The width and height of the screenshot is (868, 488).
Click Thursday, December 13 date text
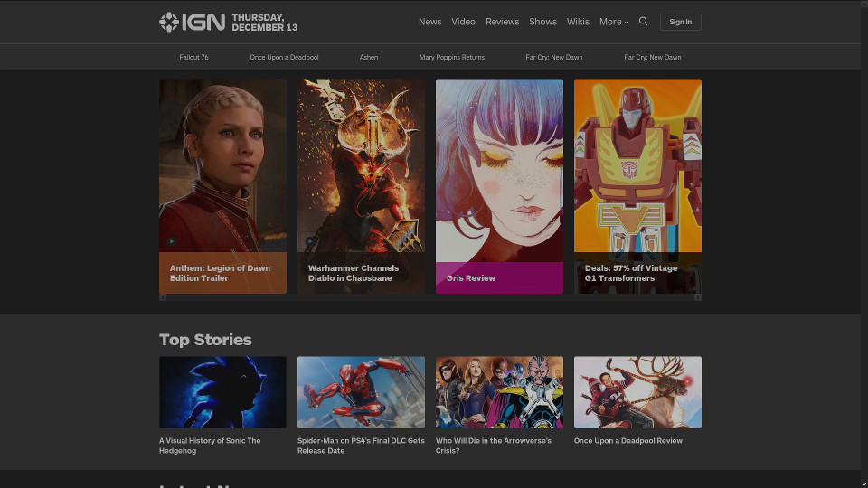pos(265,22)
